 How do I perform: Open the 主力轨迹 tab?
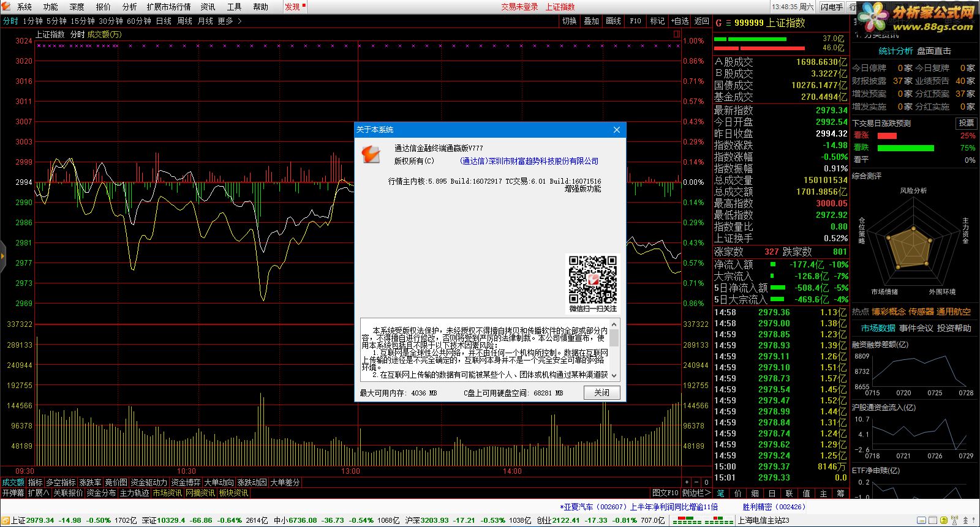[134, 493]
